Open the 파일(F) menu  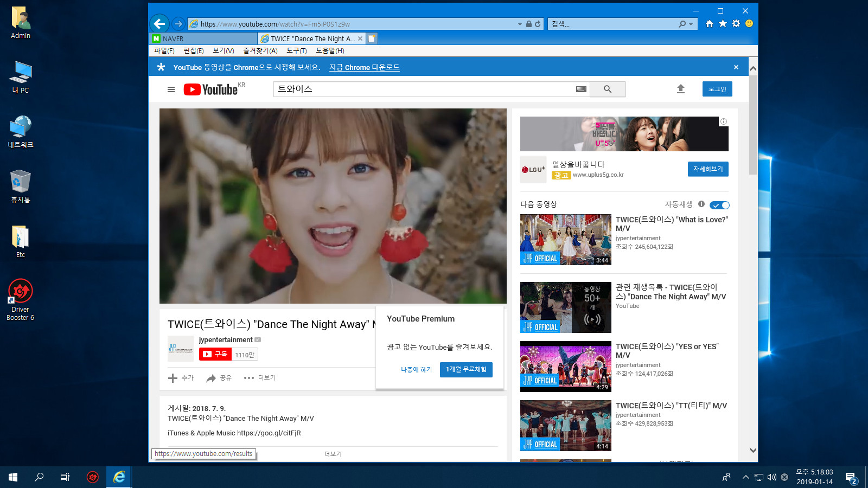pos(164,50)
